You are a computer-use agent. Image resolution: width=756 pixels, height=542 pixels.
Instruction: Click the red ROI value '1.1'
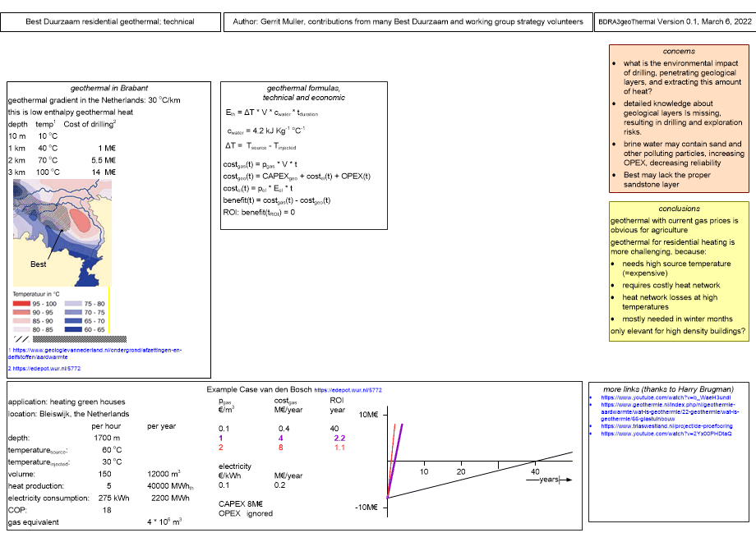[x=339, y=448]
